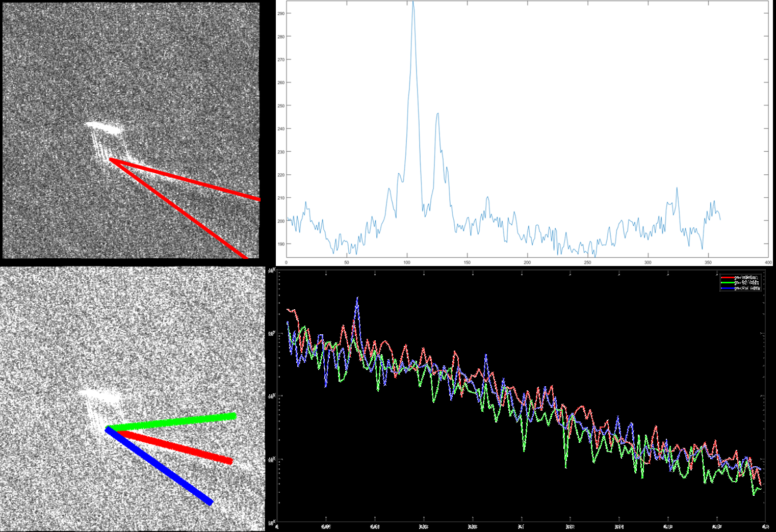This screenshot has height=532, width=776.
Task: Select the blue line in the bottom-left image
Action: tap(158, 466)
